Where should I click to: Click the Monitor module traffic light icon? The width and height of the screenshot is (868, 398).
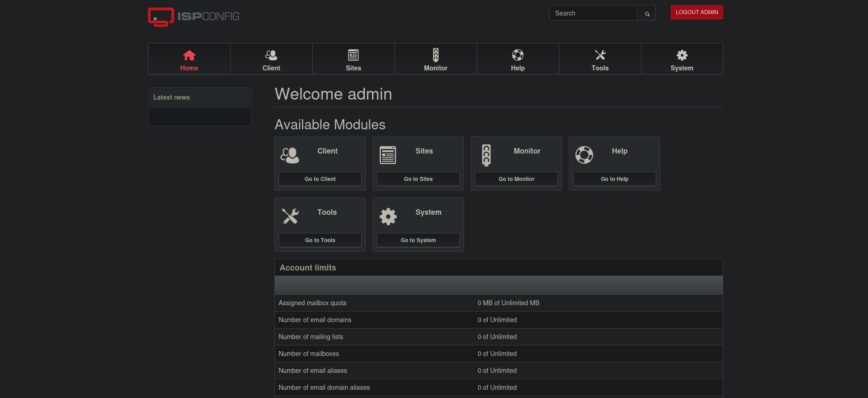486,155
